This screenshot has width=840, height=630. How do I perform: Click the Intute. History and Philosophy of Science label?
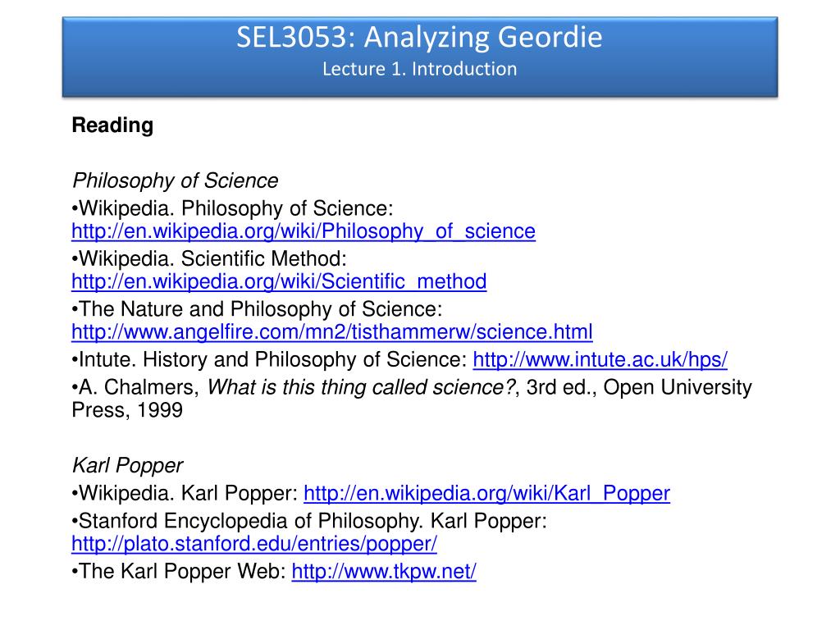tap(269, 359)
